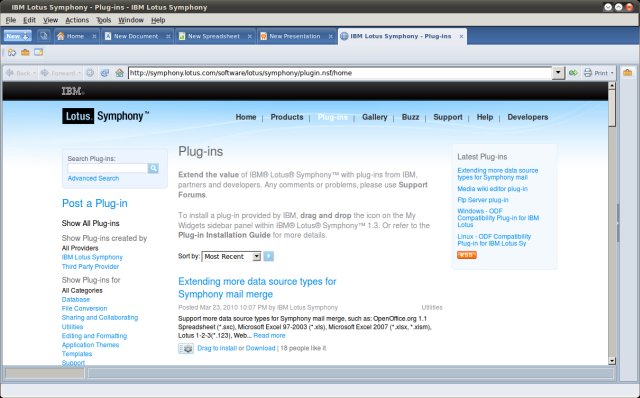Viewport: 640px width, 398px height.
Task: Open Support in the site navigation
Action: click(x=448, y=117)
